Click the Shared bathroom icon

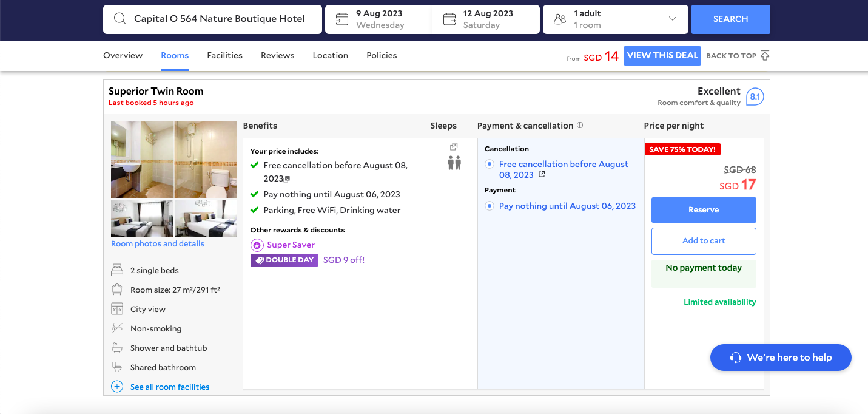tap(117, 367)
